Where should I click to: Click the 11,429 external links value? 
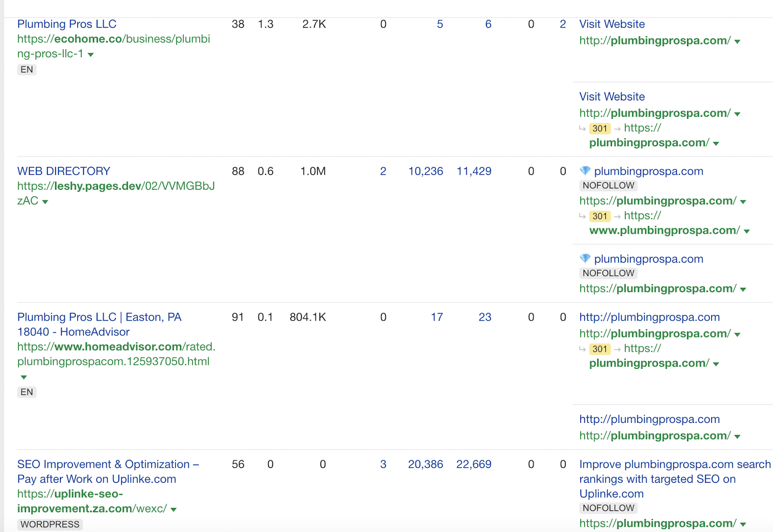click(474, 171)
